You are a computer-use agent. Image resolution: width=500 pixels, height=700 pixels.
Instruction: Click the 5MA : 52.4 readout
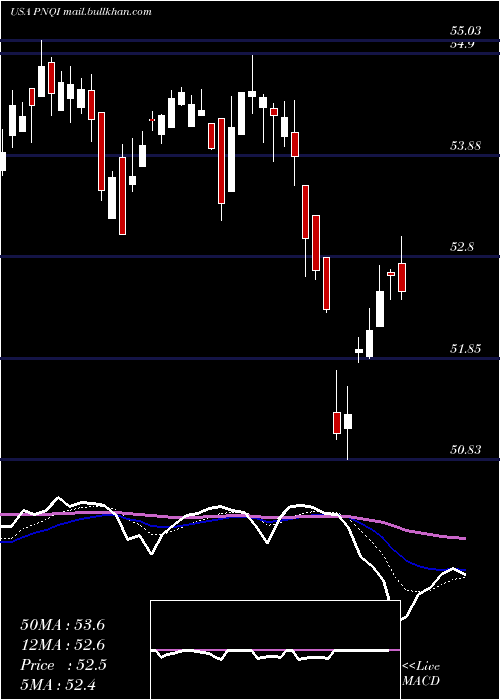(58, 684)
